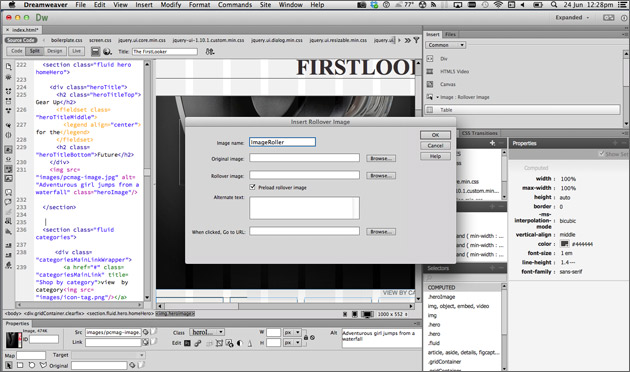Open the Insert menu
This screenshot has width=630, height=372.
point(144,5)
